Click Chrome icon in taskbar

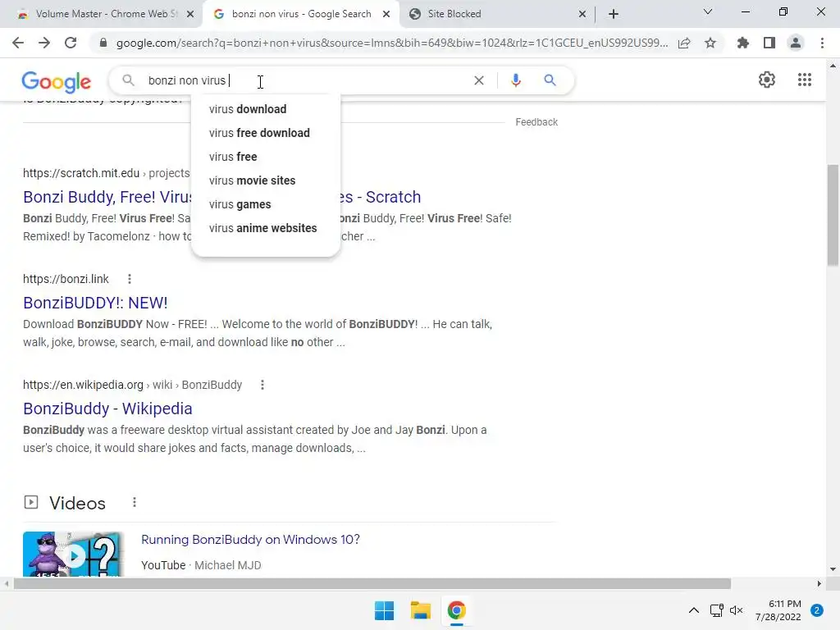click(456, 610)
